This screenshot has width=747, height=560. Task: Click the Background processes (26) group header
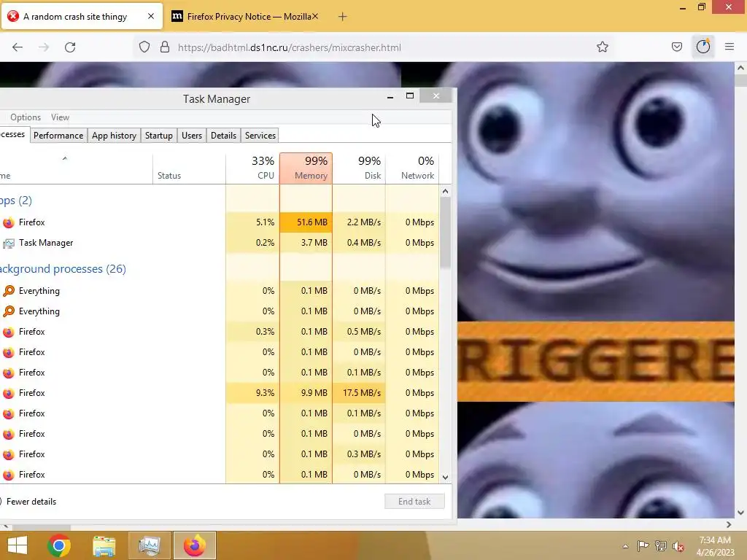(63, 268)
